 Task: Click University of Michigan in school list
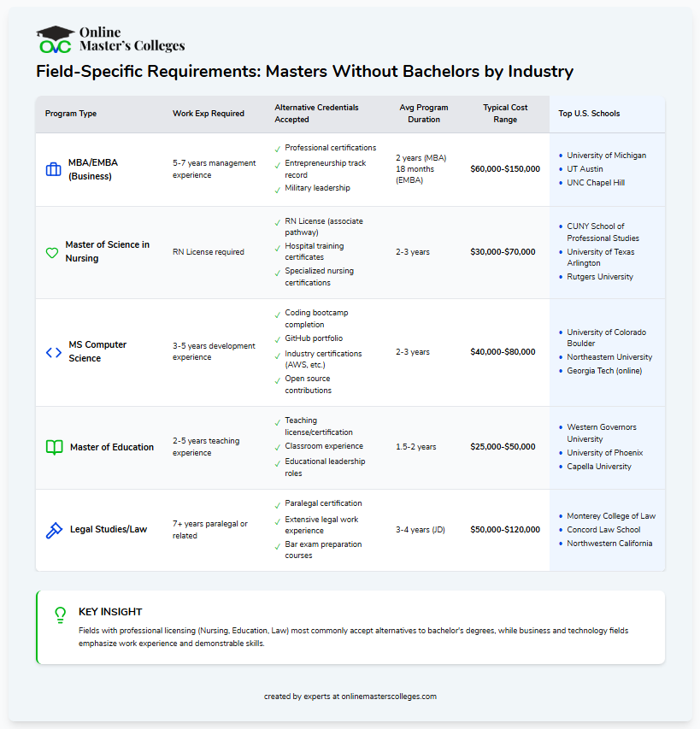pos(606,156)
